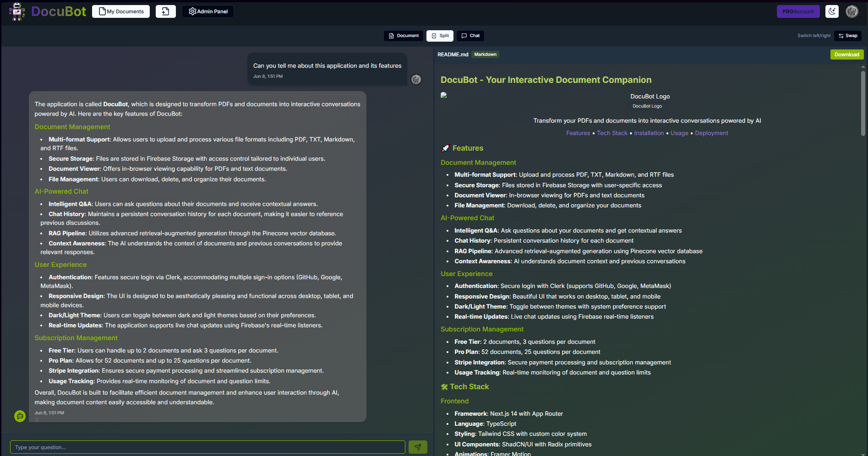The height and width of the screenshot is (456, 868).
Task: Click the Markdown file type badge
Action: (x=485, y=54)
